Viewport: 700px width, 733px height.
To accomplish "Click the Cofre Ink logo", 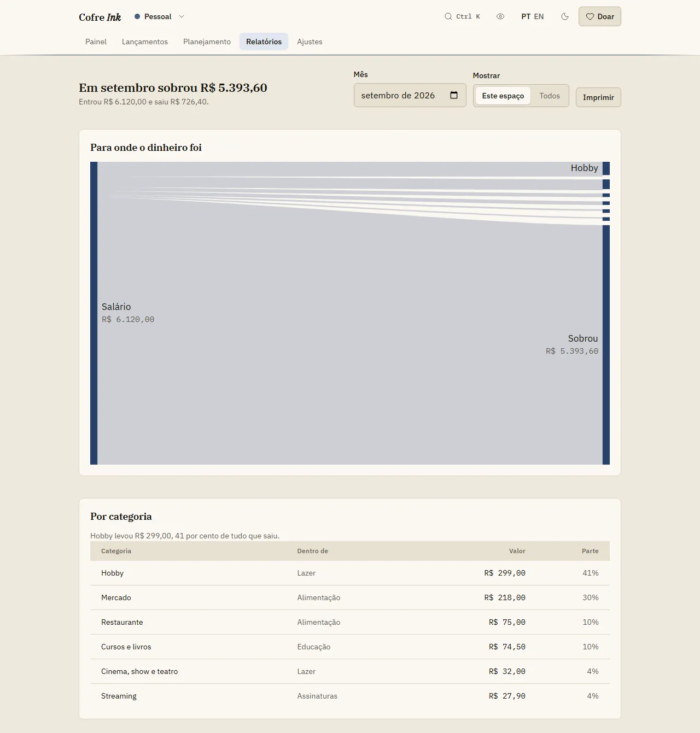I will (x=100, y=17).
